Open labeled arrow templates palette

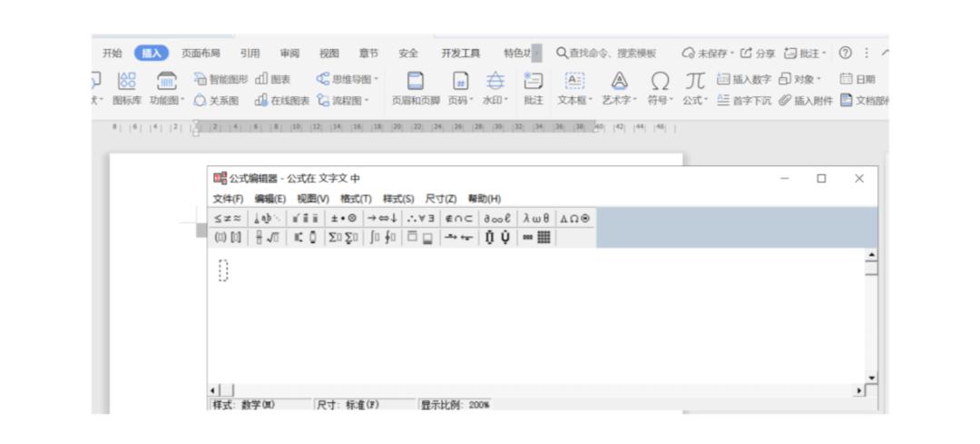(x=459, y=237)
